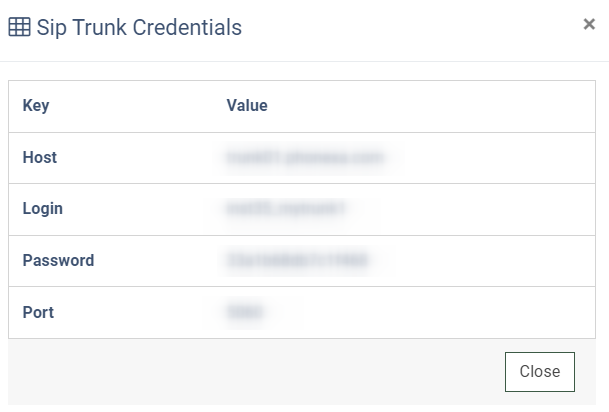
Task: Select the Value column header
Action: [247, 105]
